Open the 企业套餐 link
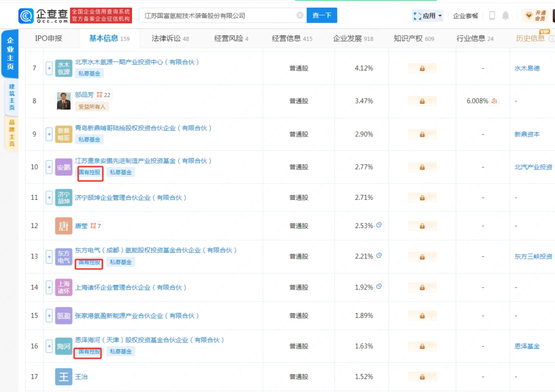 pos(466,15)
